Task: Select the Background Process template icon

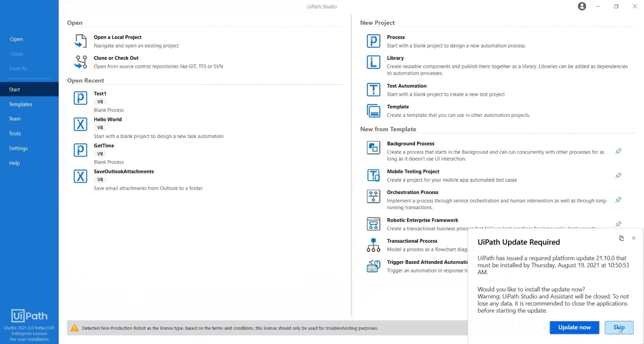Action: [373, 148]
